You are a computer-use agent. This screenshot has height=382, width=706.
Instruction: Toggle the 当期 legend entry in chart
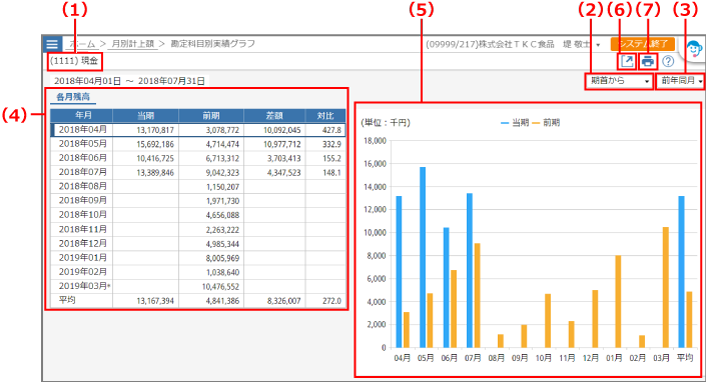click(x=515, y=123)
